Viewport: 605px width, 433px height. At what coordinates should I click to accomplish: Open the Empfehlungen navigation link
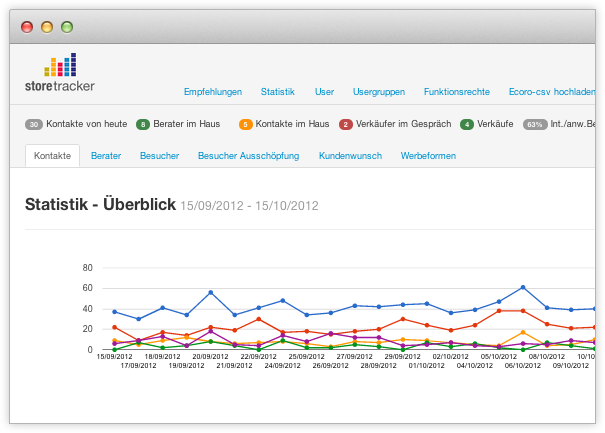tap(212, 91)
